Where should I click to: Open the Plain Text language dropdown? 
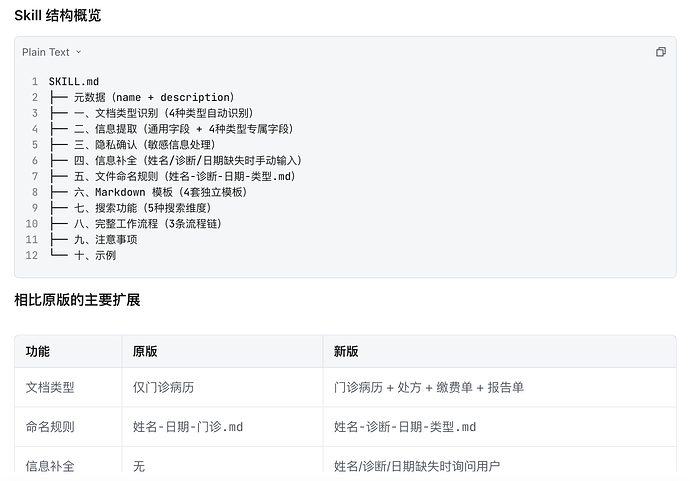tap(51, 52)
